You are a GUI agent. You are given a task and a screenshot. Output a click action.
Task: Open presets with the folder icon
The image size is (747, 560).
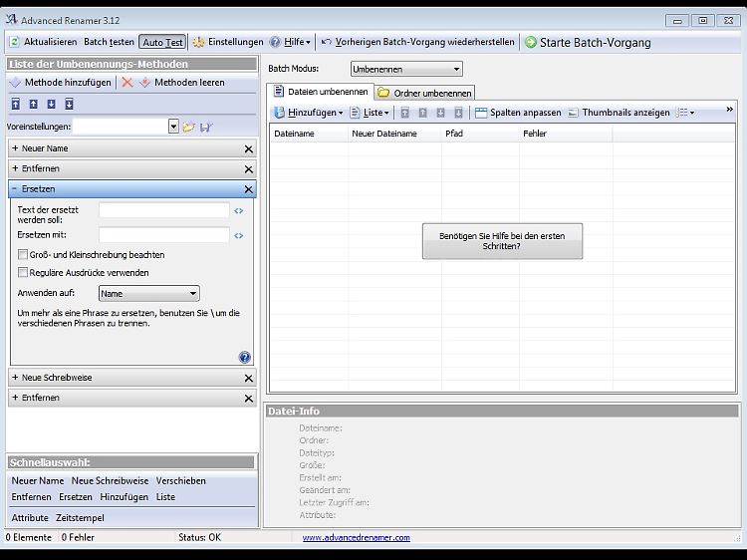click(x=188, y=127)
